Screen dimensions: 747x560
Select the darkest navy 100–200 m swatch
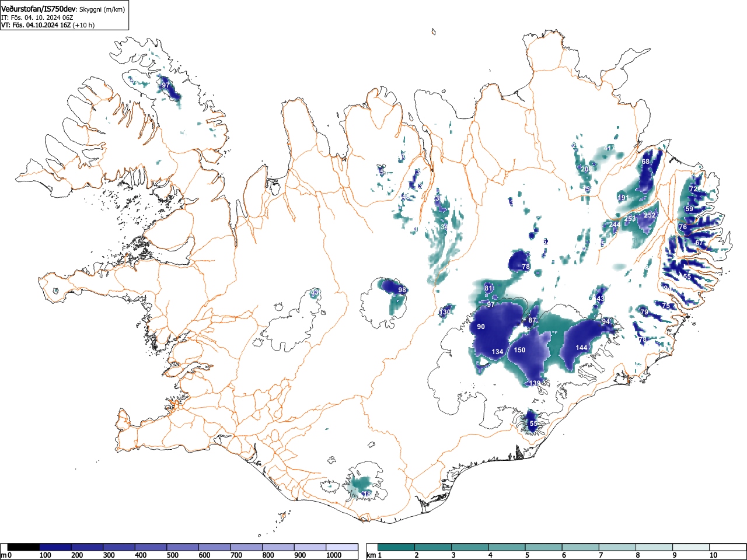(x=55, y=547)
